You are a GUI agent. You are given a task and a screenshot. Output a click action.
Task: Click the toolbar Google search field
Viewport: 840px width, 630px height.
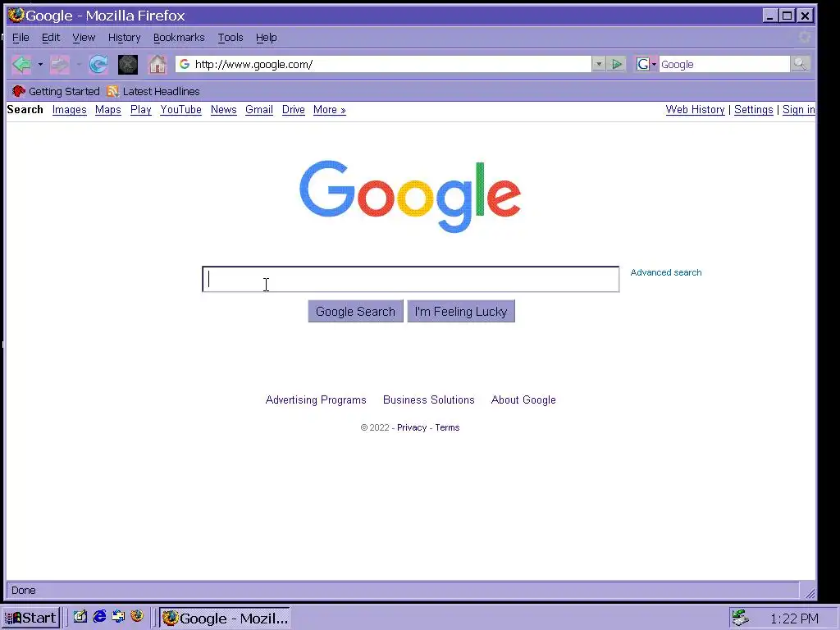click(724, 64)
